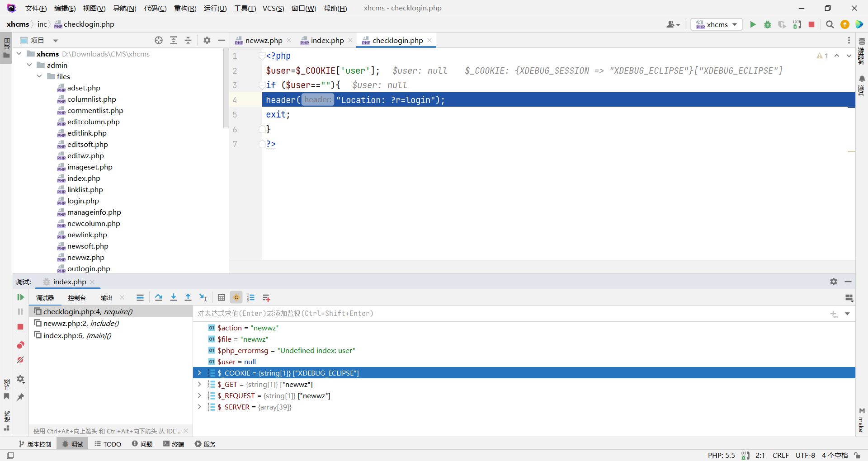Pause program in debug panel
This screenshot has width=868, height=461.
point(20,312)
